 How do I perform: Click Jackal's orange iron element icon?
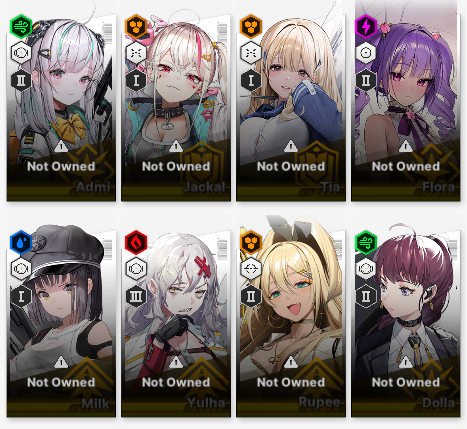[136, 26]
